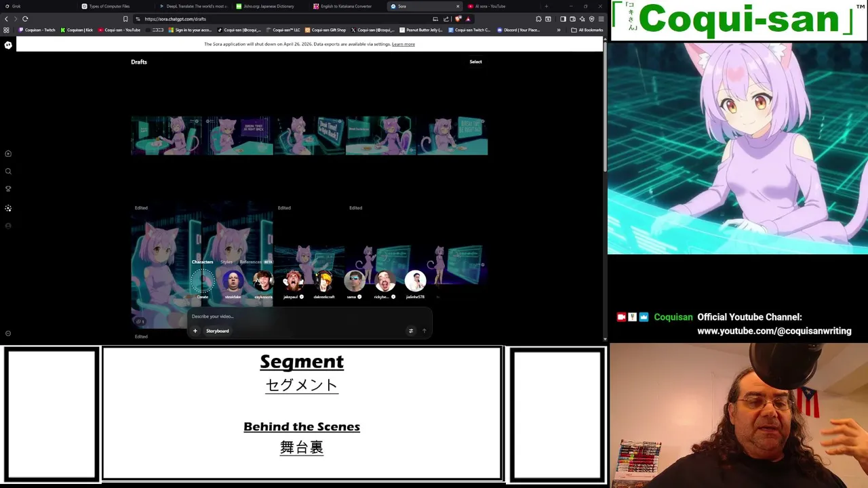Screen dimensions: 868x488
Task: Follow the Learn more link in banner
Action: pyautogui.click(x=403, y=44)
